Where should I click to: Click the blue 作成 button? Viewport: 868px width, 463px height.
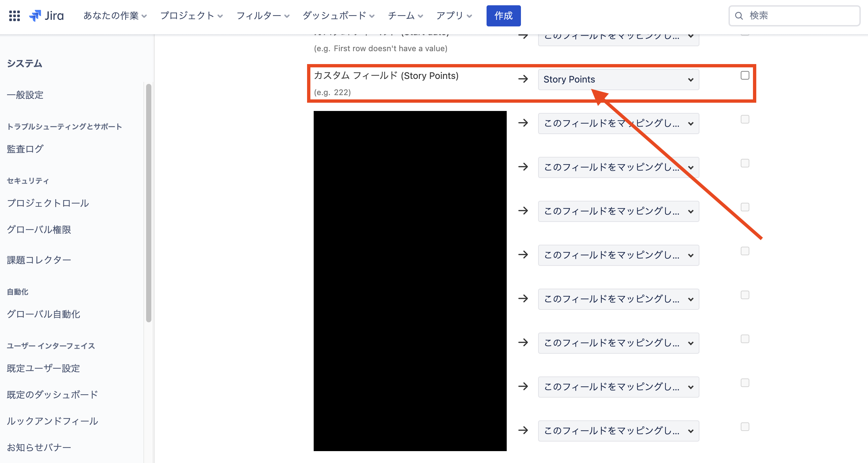point(503,16)
